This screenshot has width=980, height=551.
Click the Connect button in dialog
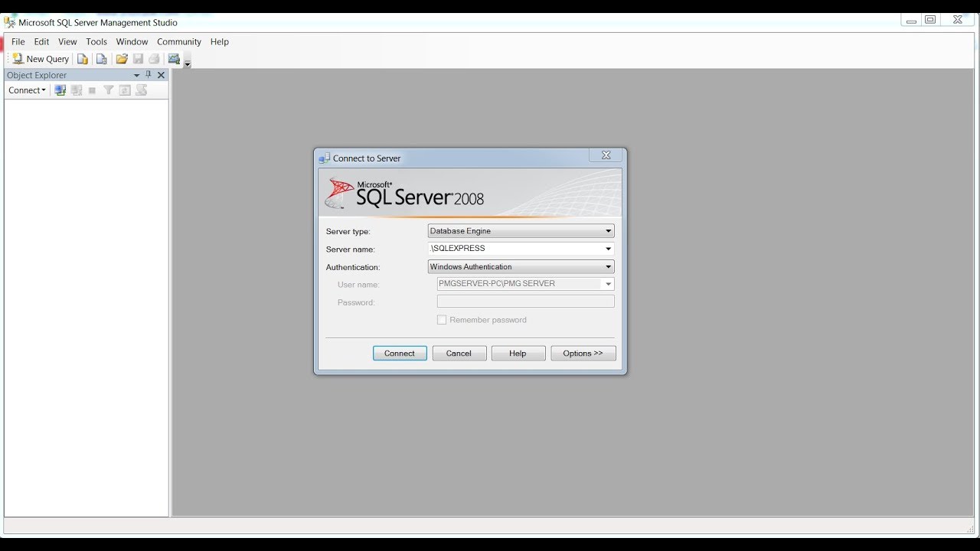coord(400,354)
